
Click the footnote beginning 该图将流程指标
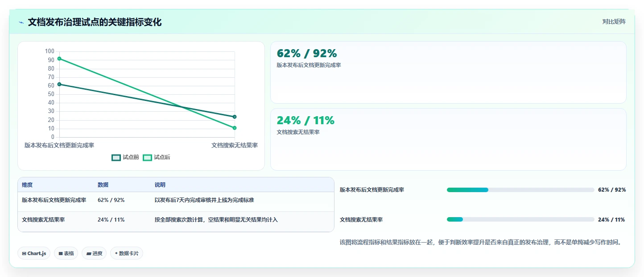[x=481, y=243]
